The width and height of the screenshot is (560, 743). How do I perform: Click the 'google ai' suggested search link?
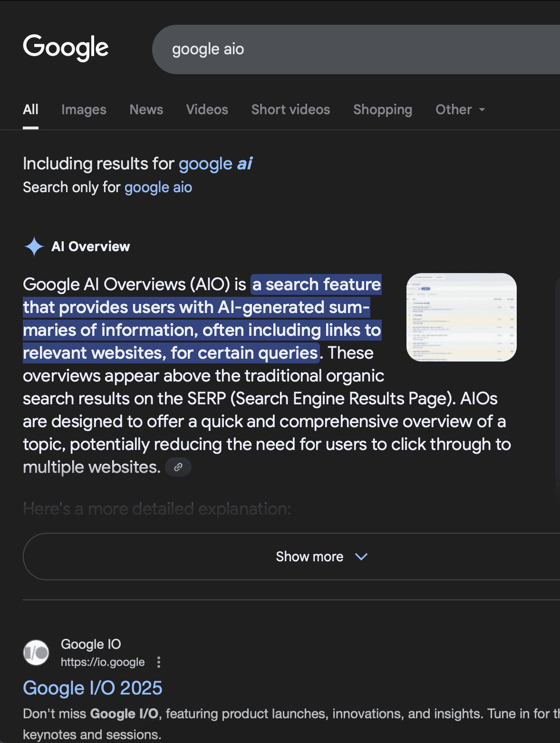(215, 164)
